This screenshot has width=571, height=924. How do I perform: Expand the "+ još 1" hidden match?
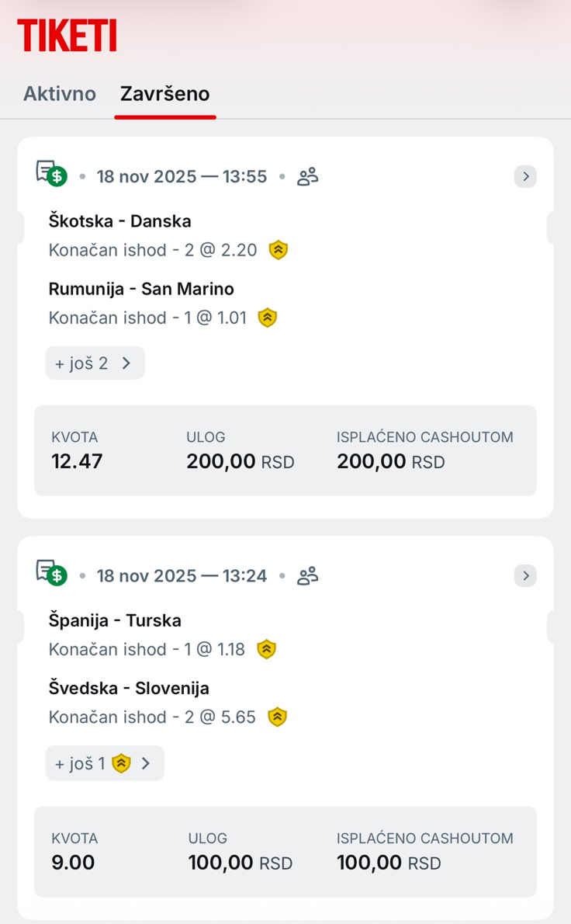(x=105, y=764)
